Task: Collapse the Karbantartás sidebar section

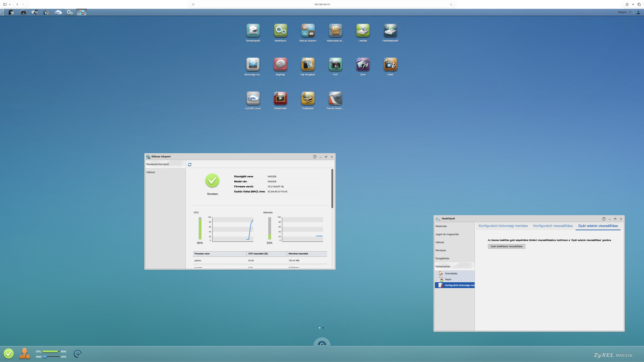Action: coord(443,266)
